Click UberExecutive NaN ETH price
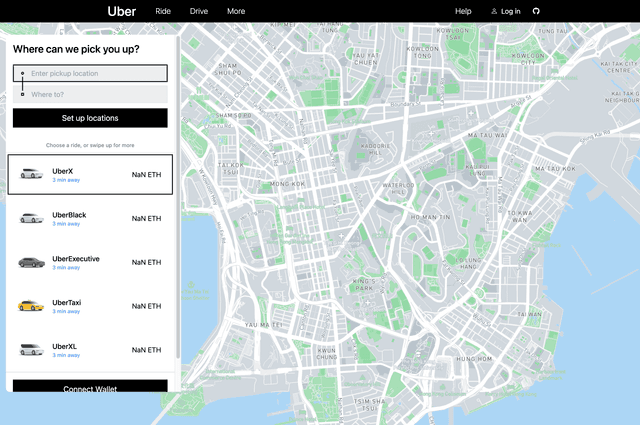 147,262
